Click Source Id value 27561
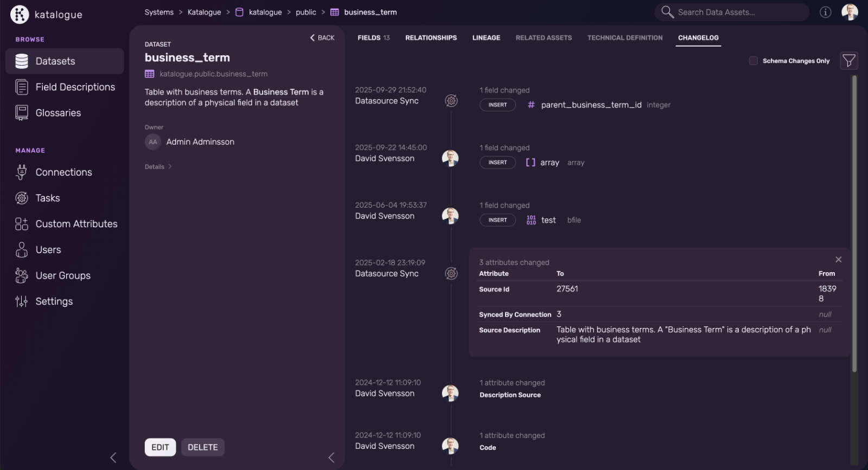 567,289
